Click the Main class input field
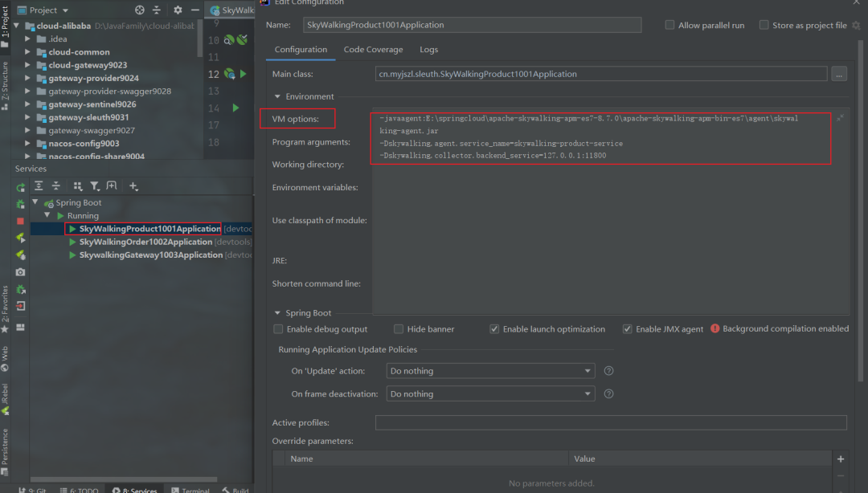Image resolution: width=868 pixels, height=493 pixels. click(x=601, y=74)
